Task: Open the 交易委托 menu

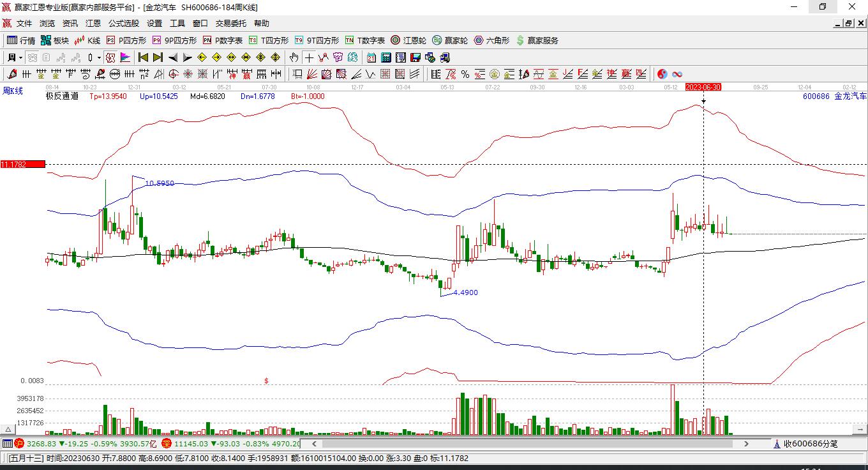Action: pyautogui.click(x=231, y=24)
